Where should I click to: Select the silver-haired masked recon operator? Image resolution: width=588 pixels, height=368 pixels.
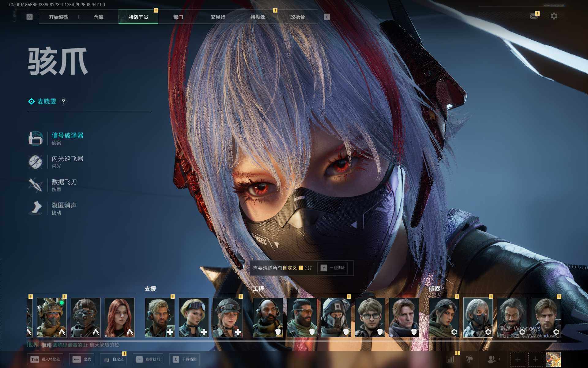478,317
